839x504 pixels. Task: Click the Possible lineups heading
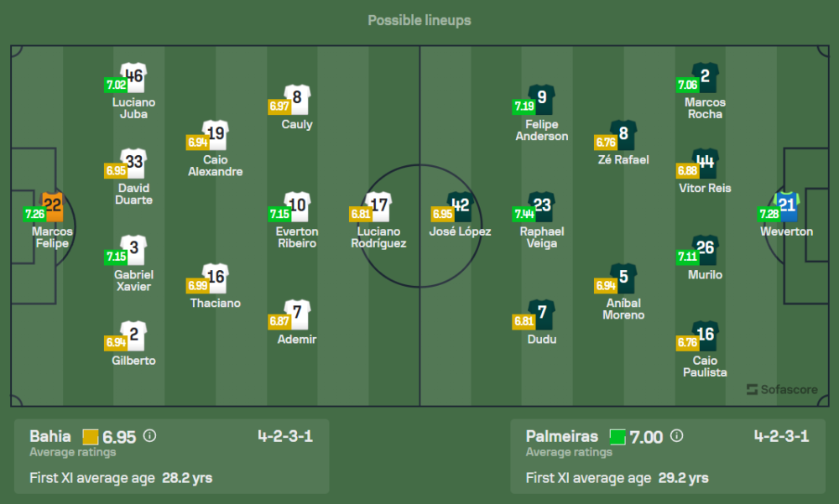[x=419, y=20]
